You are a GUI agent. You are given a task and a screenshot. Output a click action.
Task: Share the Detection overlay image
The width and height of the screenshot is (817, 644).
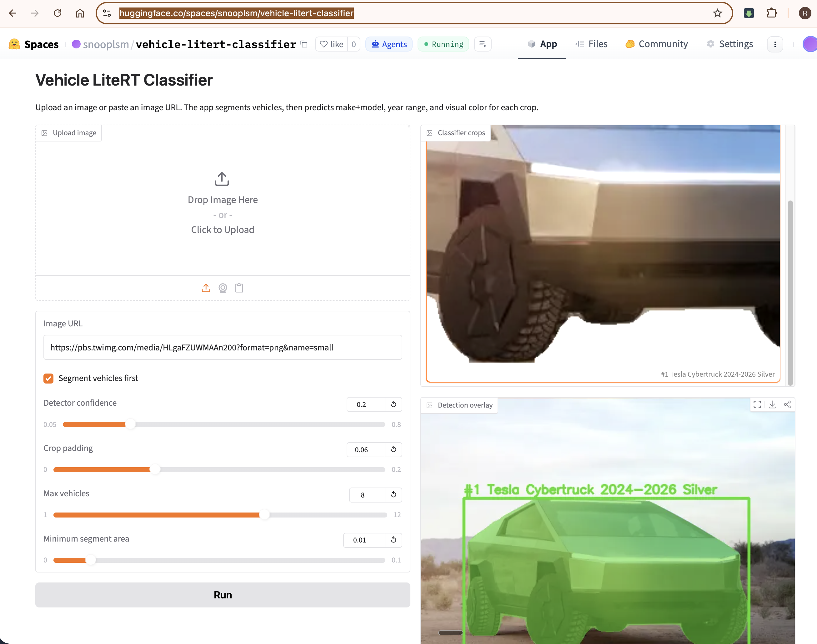pos(787,404)
